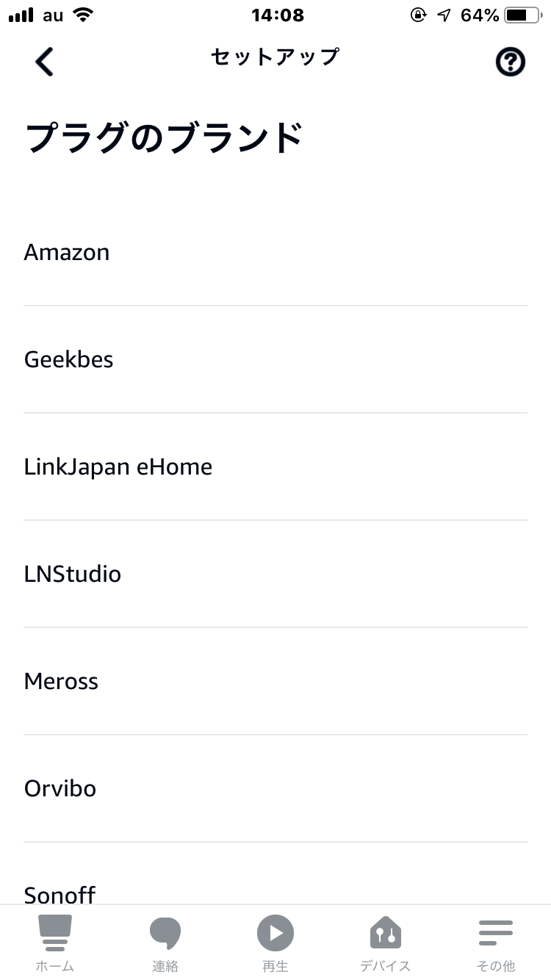Tap the back arrow icon
The height and width of the screenshot is (980, 551).
click(44, 62)
